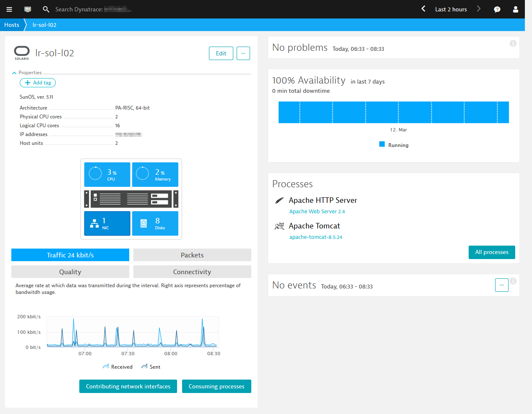The height and width of the screenshot is (414, 532).
Task: Click the 'No events' heading
Action: point(294,285)
